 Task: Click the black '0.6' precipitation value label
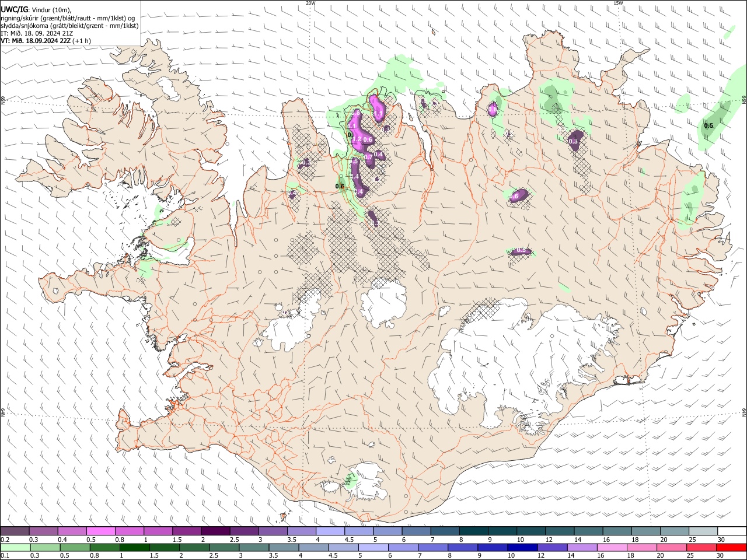click(x=340, y=186)
